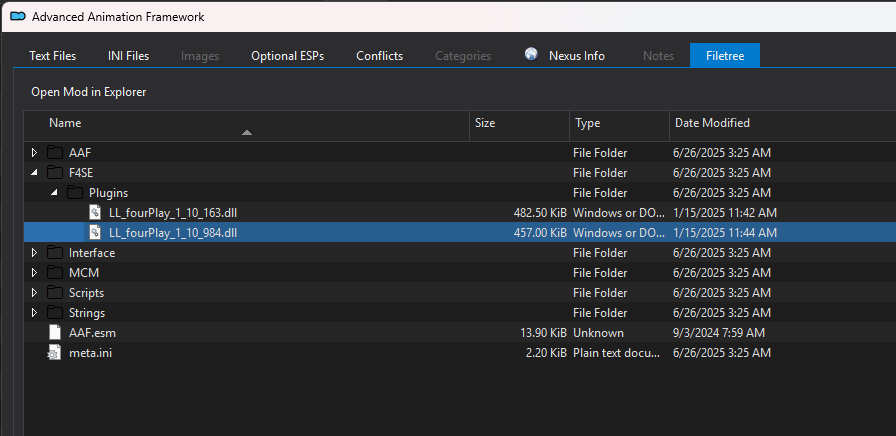Open the INI Files tab
This screenshot has width=896, height=436.
(129, 55)
